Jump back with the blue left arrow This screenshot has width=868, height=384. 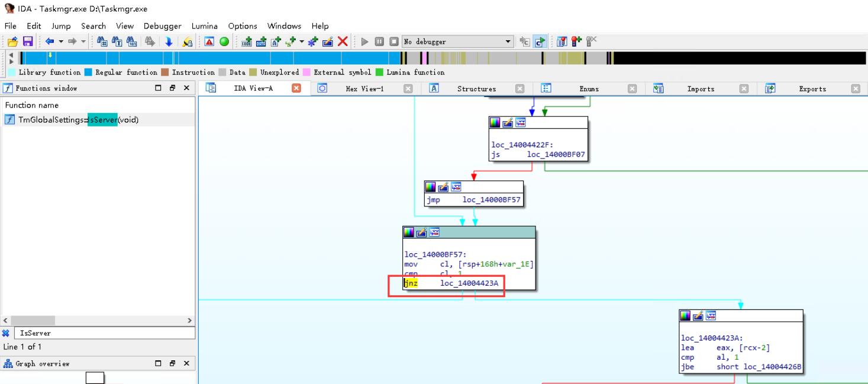[50, 41]
